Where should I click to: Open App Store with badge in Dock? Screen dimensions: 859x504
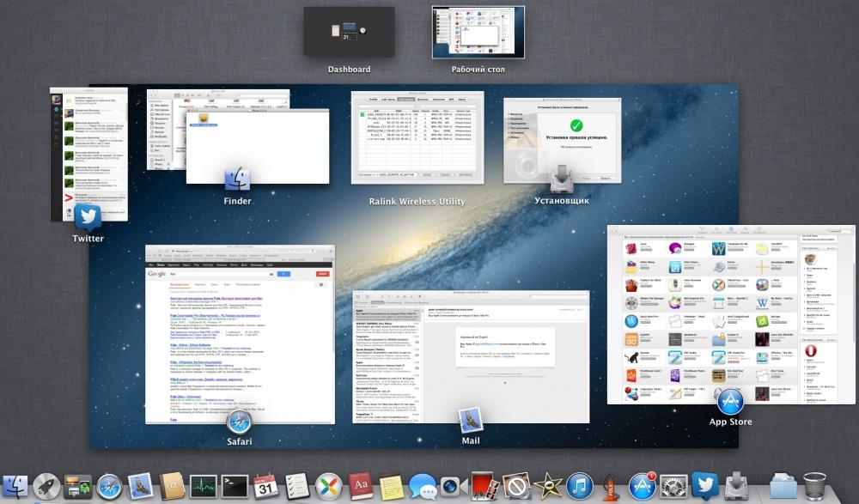[x=642, y=487]
